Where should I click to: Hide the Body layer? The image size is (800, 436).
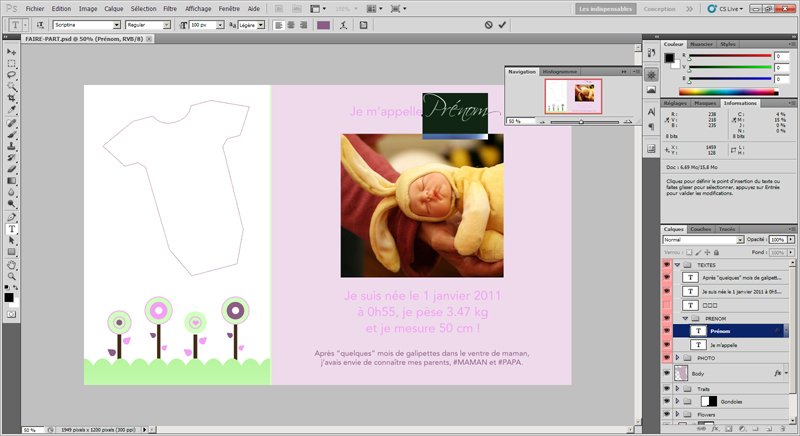coord(667,372)
